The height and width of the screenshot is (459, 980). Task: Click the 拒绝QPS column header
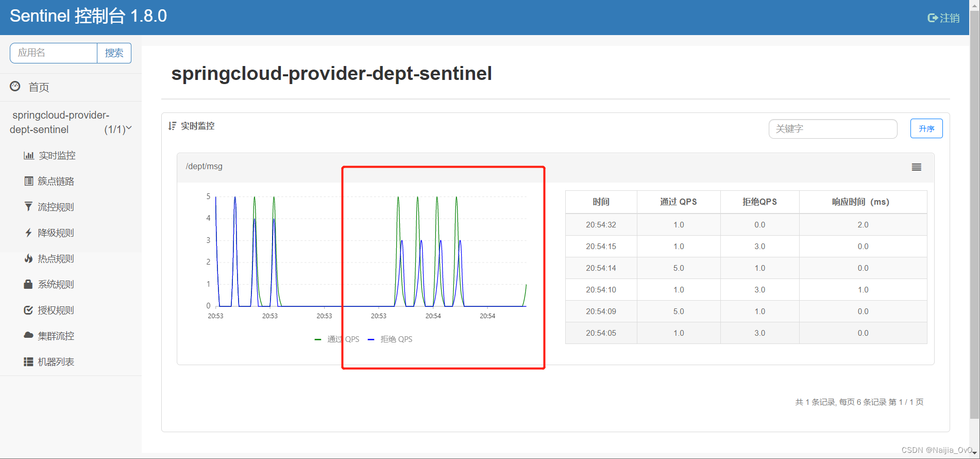(759, 202)
